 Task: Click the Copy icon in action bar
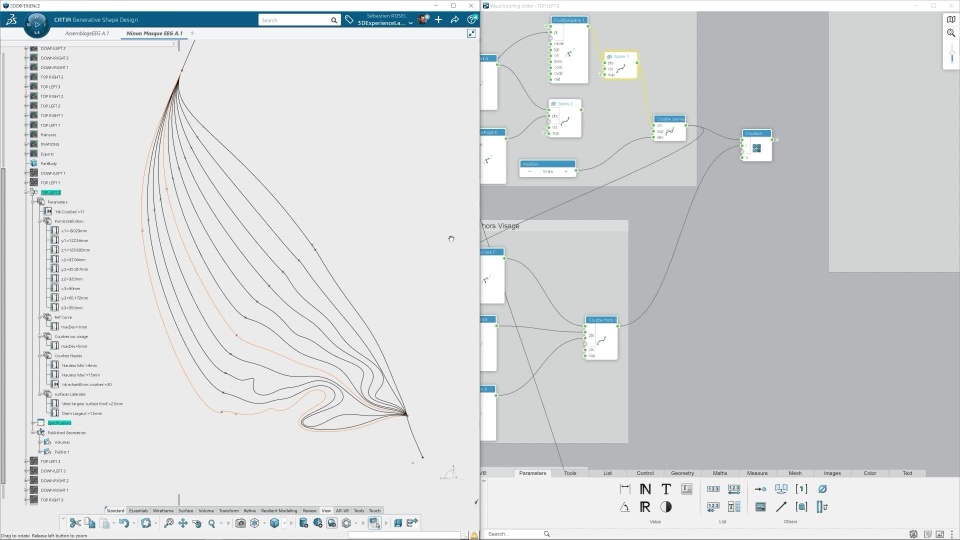coord(90,523)
